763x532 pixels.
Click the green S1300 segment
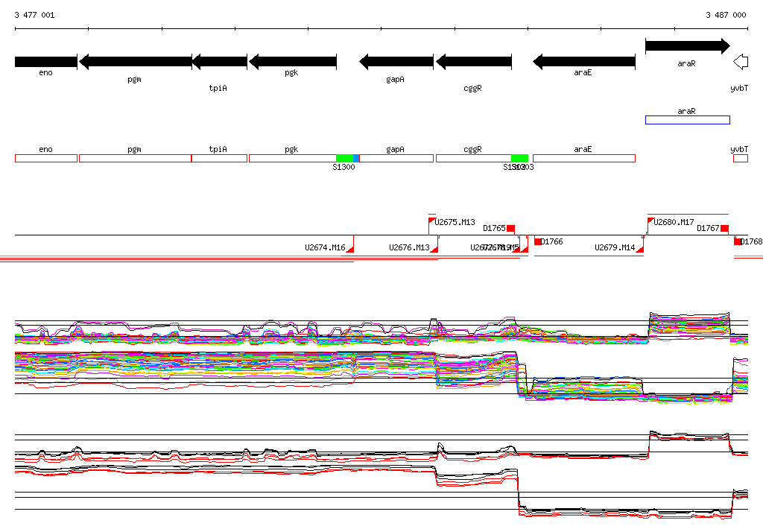[344, 158]
